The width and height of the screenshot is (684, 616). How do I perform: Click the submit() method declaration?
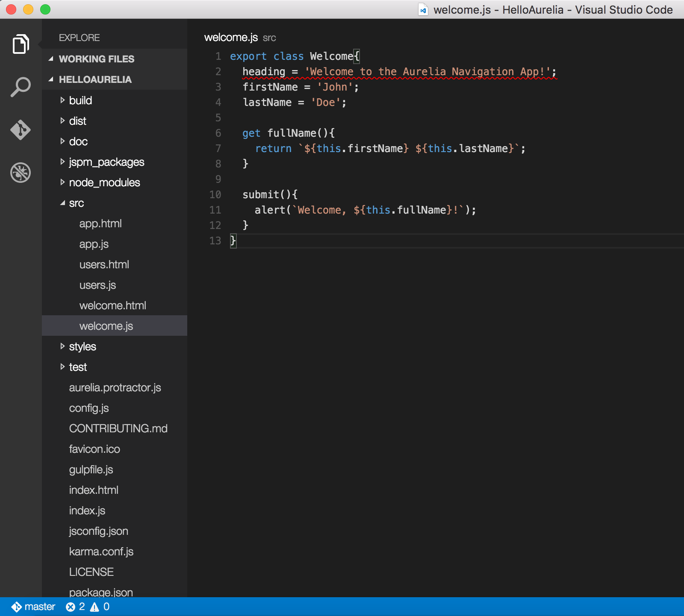(270, 195)
